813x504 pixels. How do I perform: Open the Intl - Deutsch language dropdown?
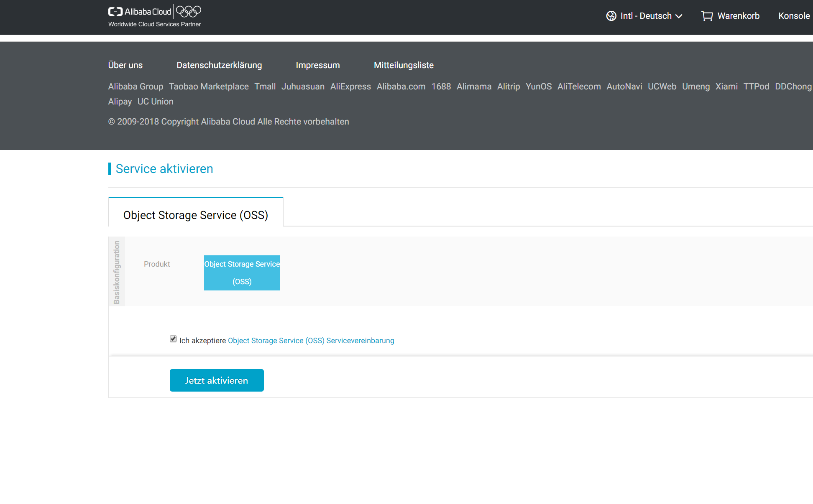point(644,16)
